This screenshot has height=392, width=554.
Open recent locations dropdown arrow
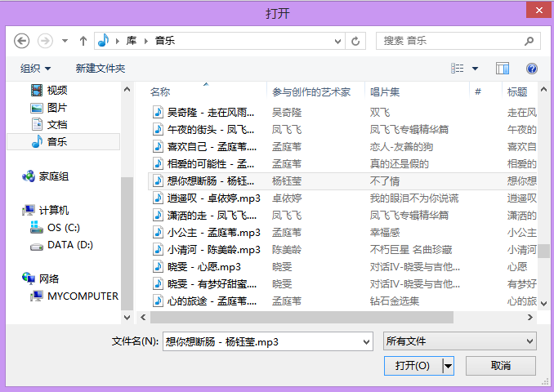click(x=65, y=41)
